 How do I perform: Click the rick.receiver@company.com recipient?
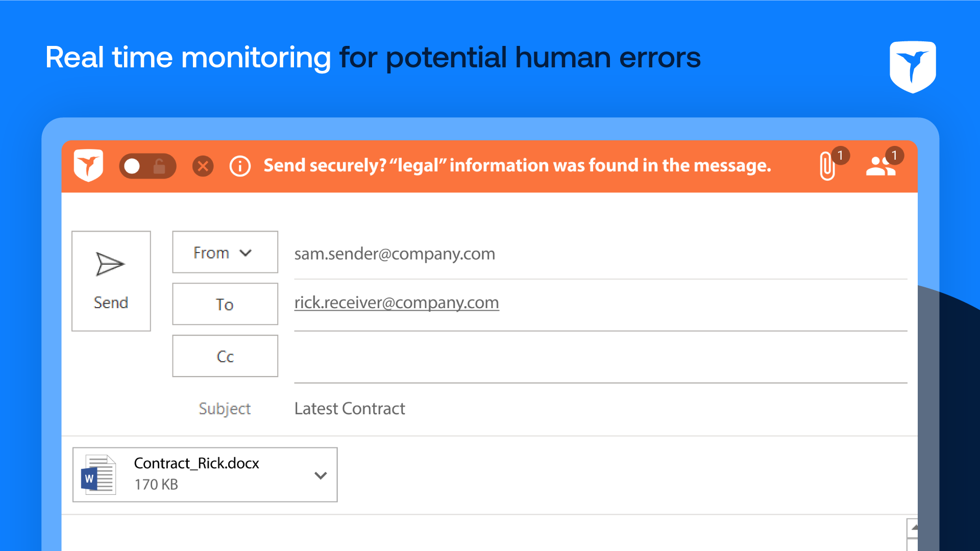coord(397,303)
